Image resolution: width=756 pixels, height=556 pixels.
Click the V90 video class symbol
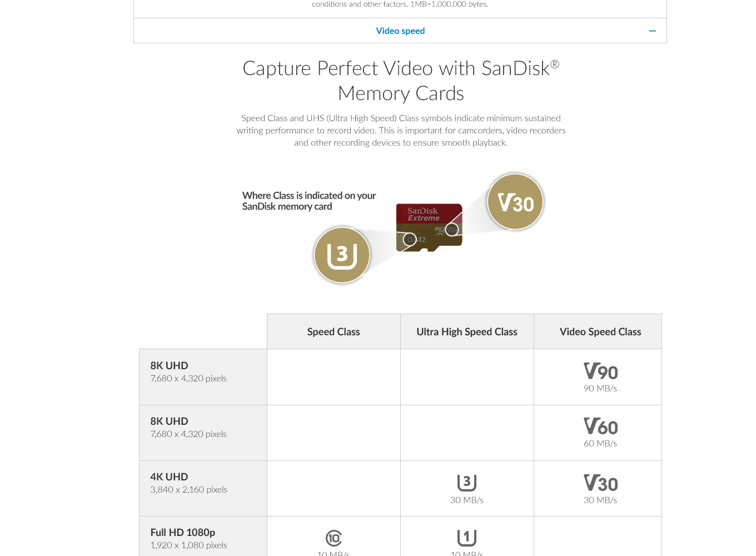pyautogui.click(x=600, y=371)
